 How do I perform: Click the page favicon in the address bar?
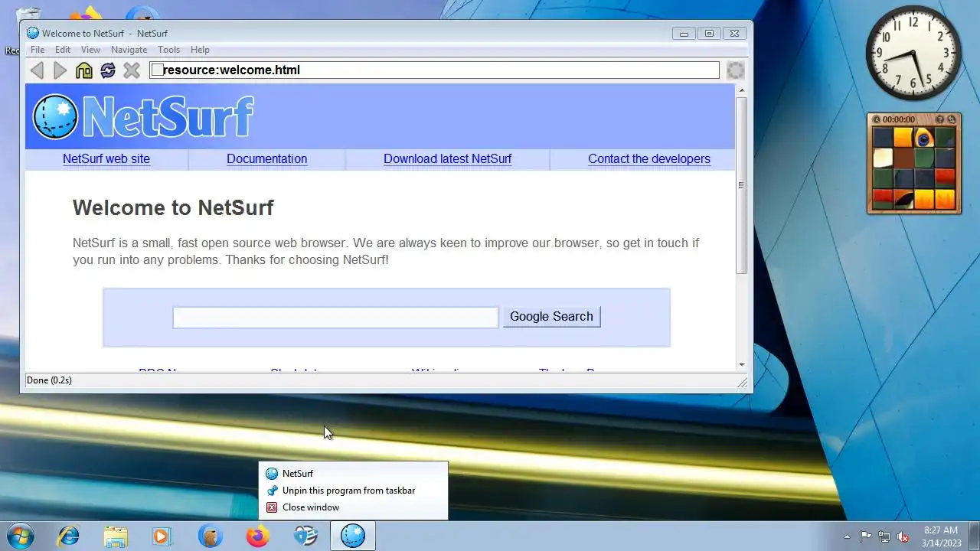[x=157, y=70]
